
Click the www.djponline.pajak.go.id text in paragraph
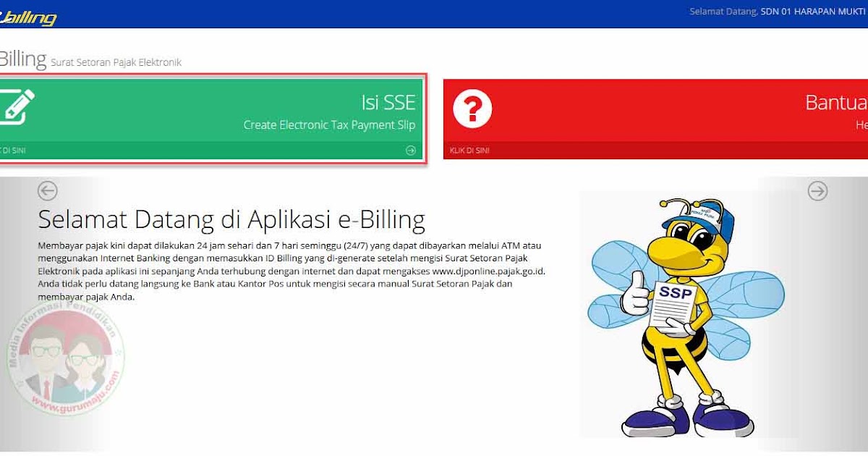click(489, 271)
